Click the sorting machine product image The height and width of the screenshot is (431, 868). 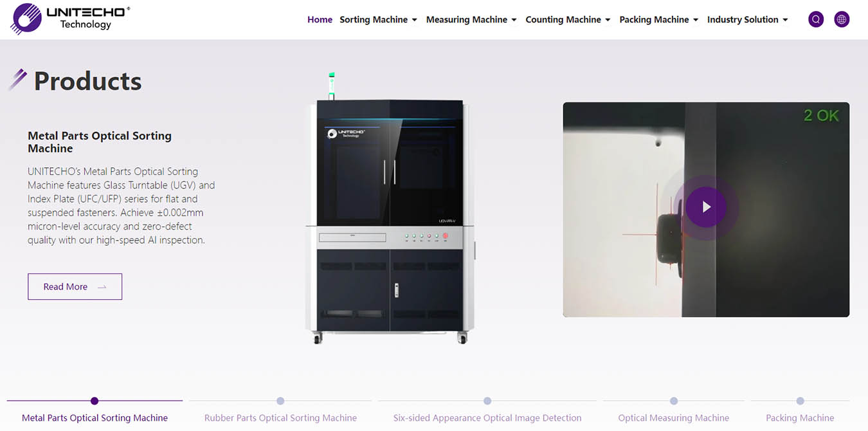tap(390, 209)
